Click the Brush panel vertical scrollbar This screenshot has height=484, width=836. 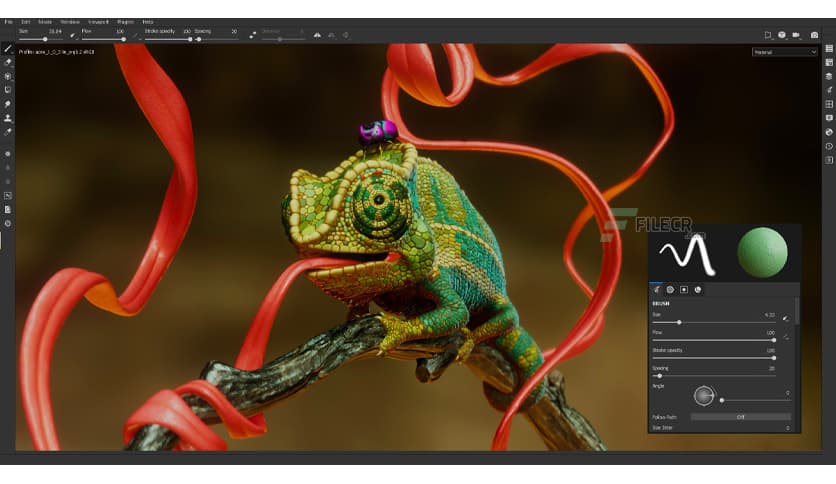pos(797,312)
